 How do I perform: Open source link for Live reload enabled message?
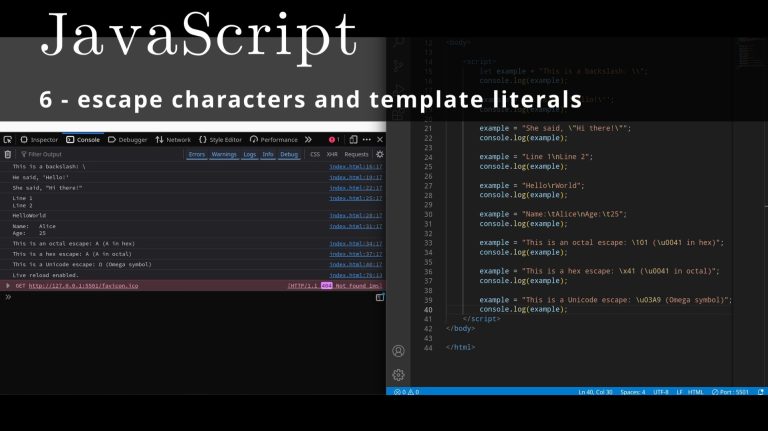[x=356, y=275]
